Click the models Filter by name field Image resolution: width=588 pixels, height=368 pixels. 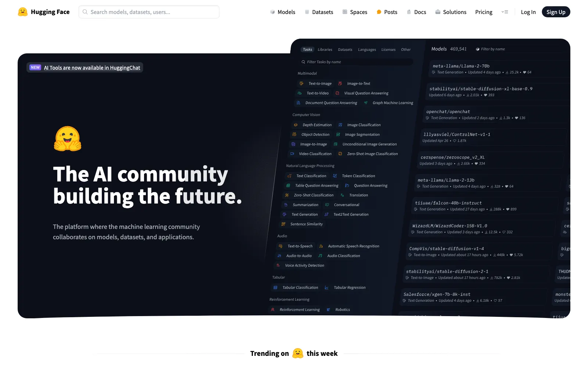point(490,49)
